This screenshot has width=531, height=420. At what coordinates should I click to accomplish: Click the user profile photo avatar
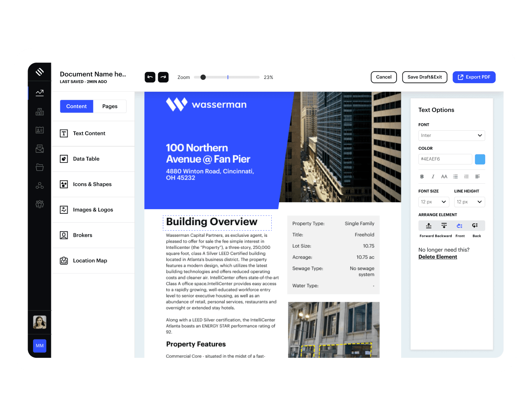click(x=40, y=322)
